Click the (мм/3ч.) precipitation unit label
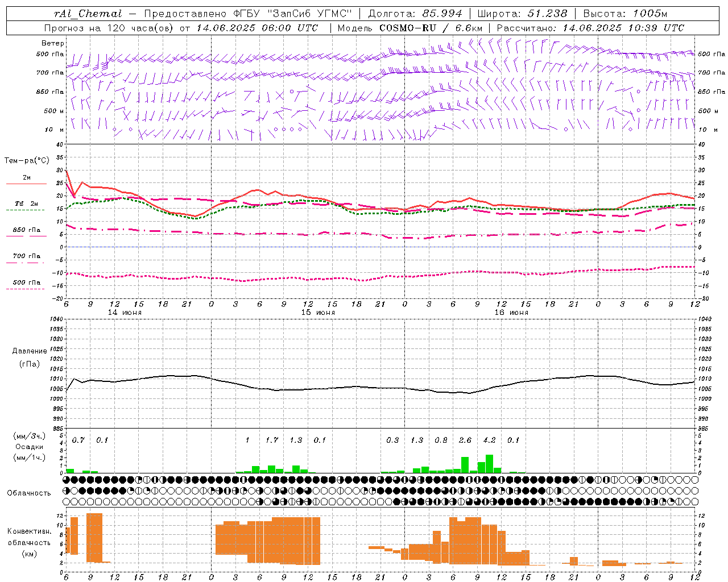This screenshot has width=728, height=582. pos(28,436)
